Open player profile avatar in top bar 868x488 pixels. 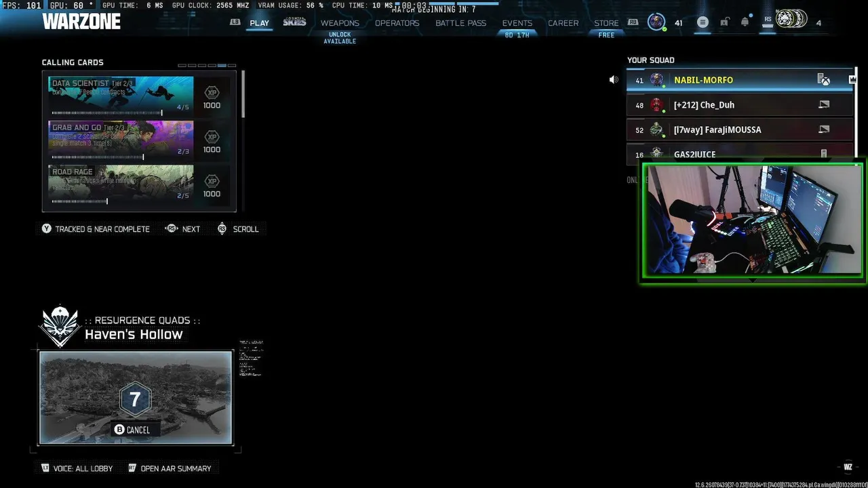[x=656, y=22]
